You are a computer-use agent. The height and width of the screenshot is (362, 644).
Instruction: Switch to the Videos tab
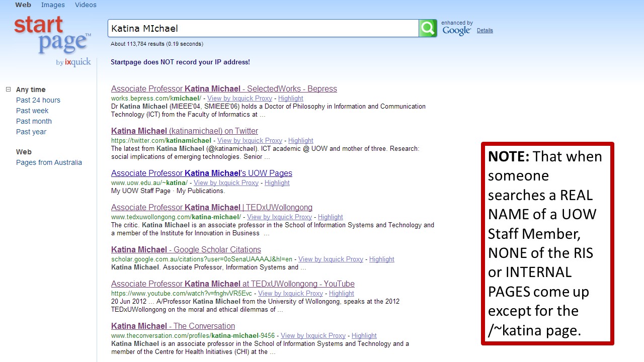(x=86, y=5)
